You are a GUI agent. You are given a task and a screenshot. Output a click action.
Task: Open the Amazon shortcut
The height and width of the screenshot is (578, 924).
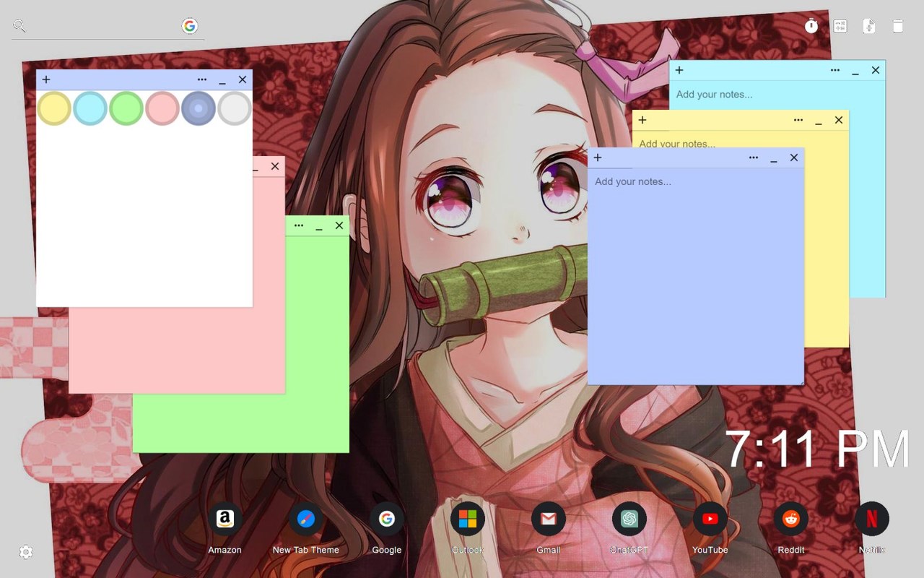[x=225, y=519]
